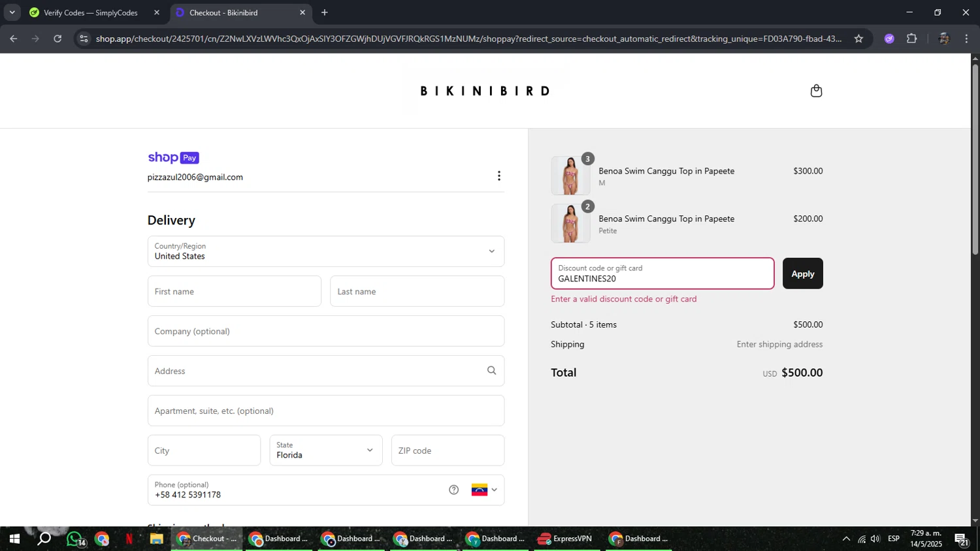Click the Petite product thumbnail
The width and height of the screenshot is (980, 551).
570,223
